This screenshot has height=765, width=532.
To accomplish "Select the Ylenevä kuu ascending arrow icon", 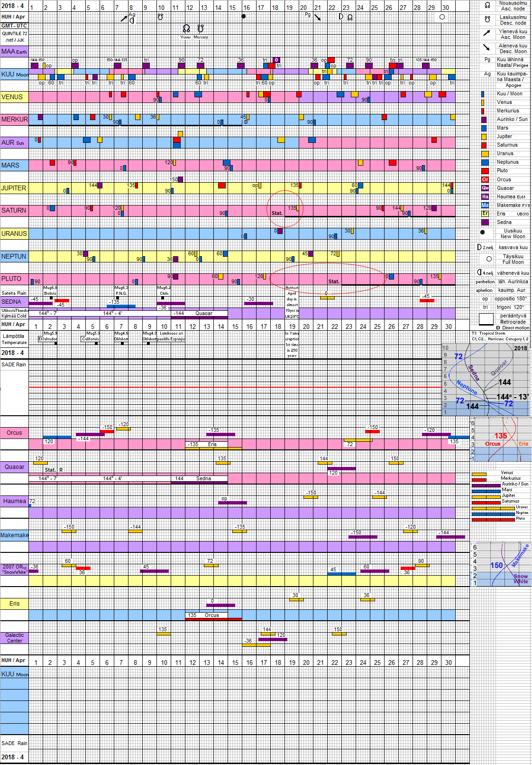I will pos(487,33).
